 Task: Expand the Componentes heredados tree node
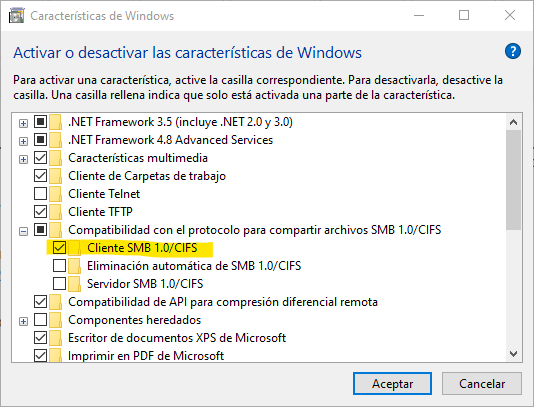(23, 322)
